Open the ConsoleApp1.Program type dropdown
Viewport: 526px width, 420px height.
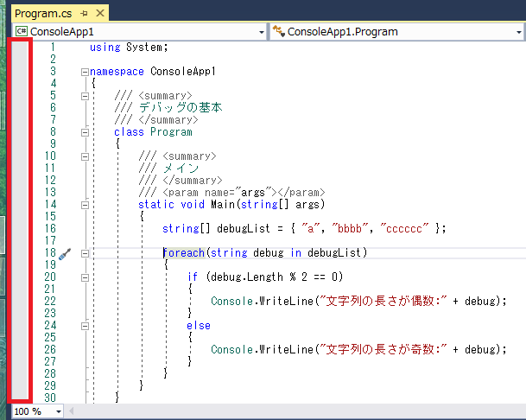pos(518,32)
